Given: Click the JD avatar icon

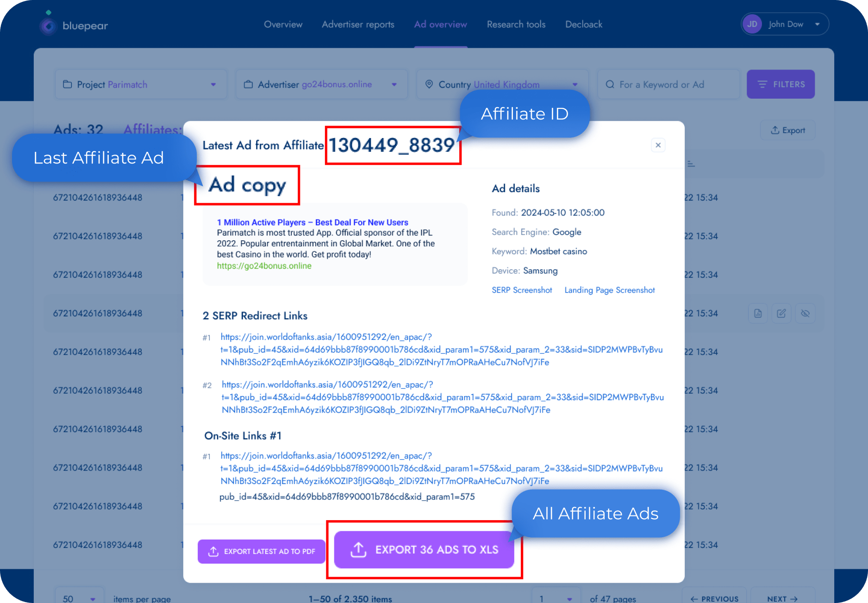Looking at the screenshot, I should pyautogui.click(x=752, y=24).
